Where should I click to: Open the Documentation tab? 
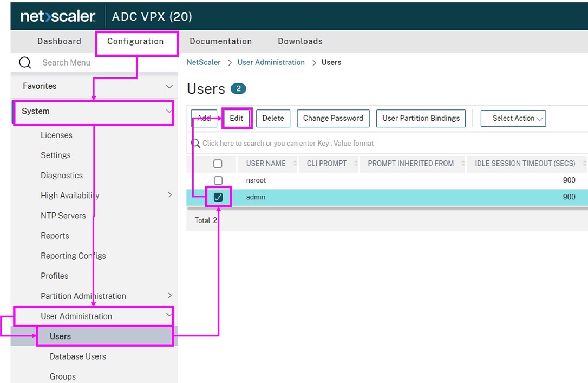[220, 41]
